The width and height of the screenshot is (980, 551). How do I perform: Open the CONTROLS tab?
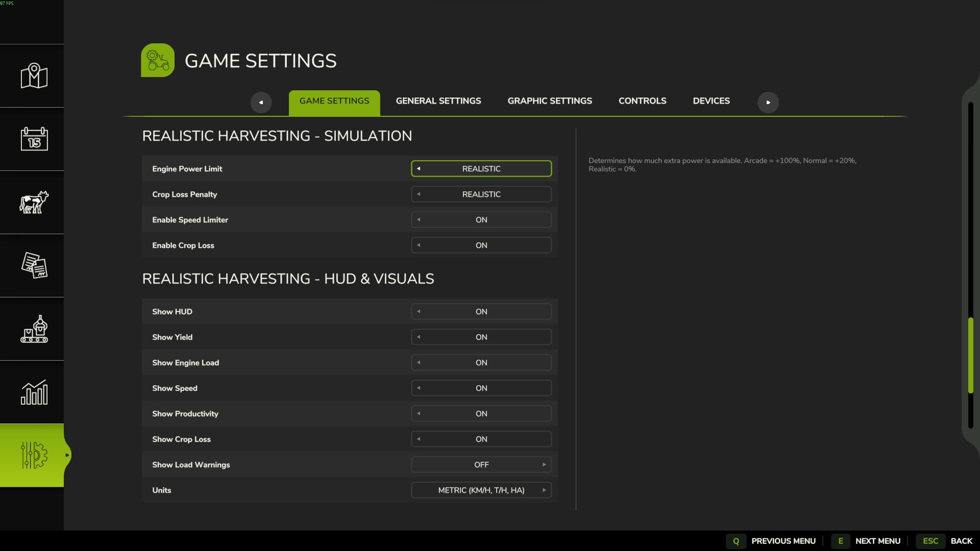coord(642,101)
